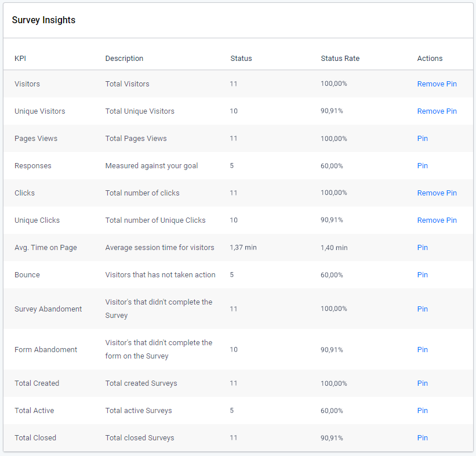Click the Status Rate column header
Image resolution: width=476 pixels, height=456 pixels.
pos(340,58)
